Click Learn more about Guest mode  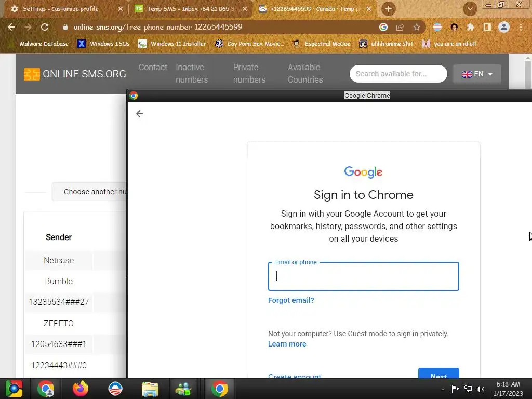(287, 344)
